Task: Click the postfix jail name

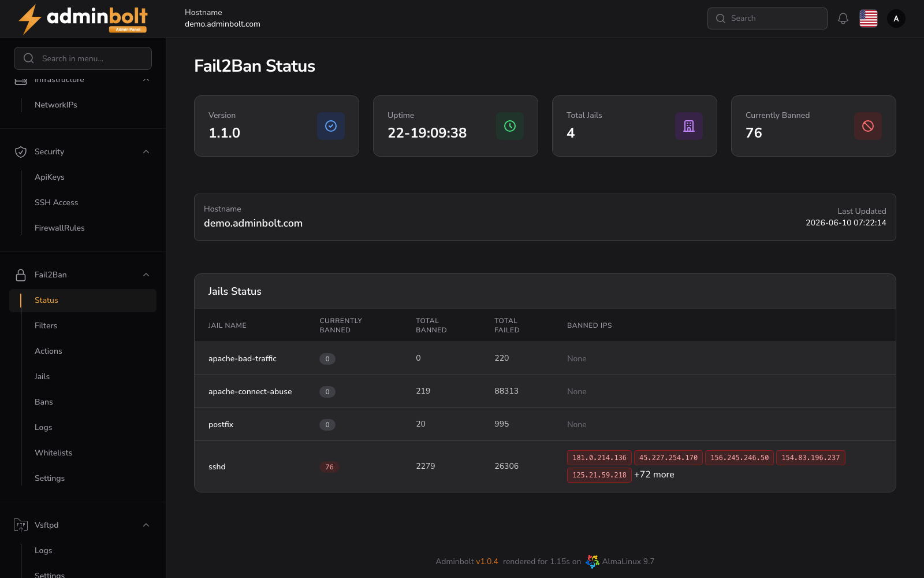Action: click(x=221, y=424)
